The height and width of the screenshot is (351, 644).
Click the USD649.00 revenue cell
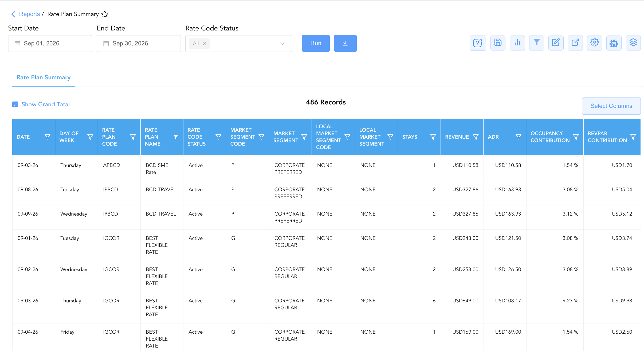(465, 301)
